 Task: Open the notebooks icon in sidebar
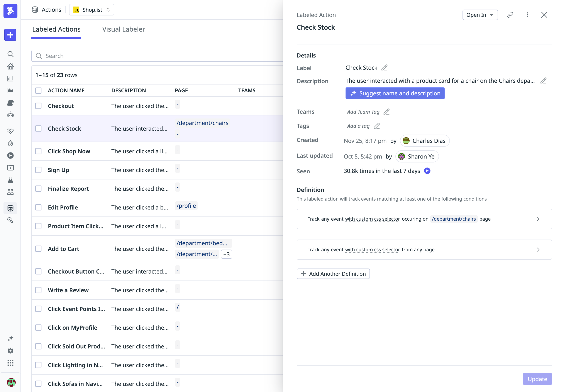tap(10, 103)
